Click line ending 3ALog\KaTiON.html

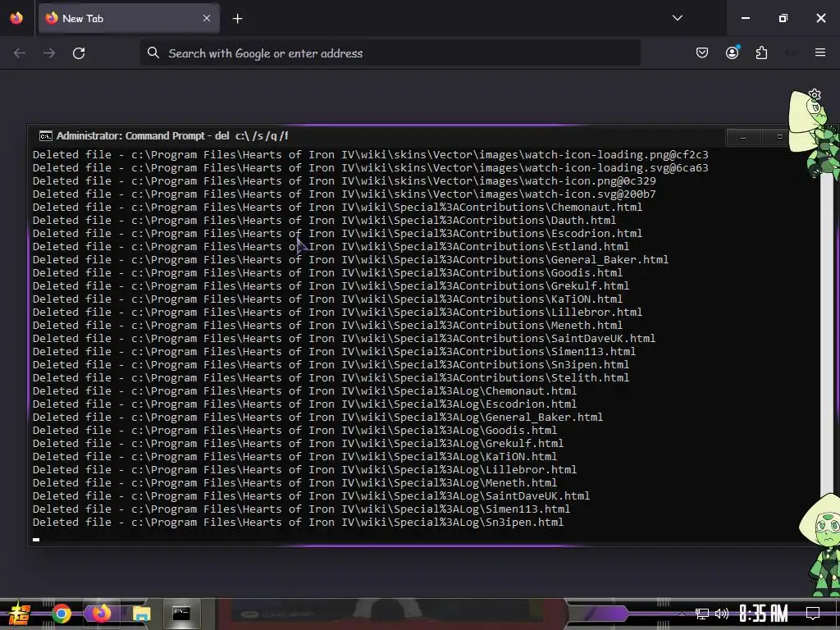click(294, 456)
